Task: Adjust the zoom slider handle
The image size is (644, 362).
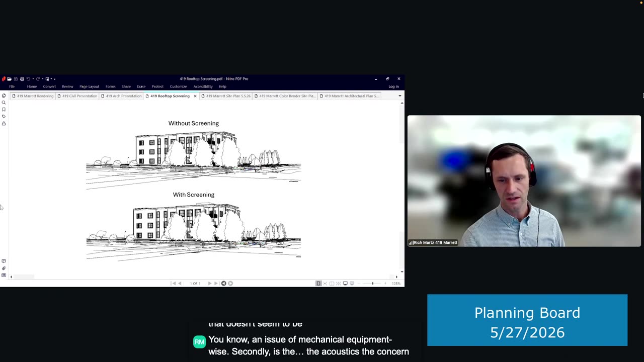Action: pos(373,283)
